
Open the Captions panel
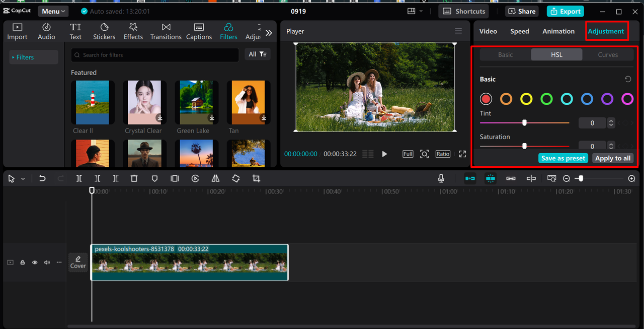coord(199,31)
